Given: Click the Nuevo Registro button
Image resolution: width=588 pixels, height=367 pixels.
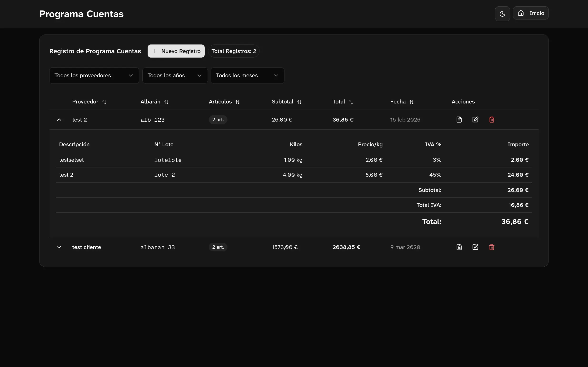Looking at the screenshot, I should pos(176,51).
